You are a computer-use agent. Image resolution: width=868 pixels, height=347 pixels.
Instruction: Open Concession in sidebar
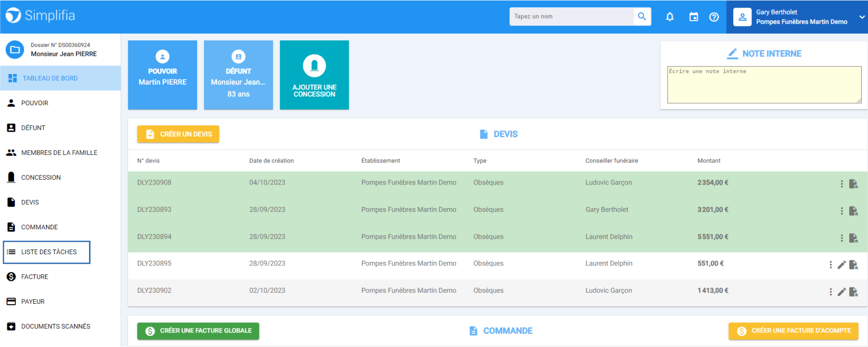(x=61, y=177)
